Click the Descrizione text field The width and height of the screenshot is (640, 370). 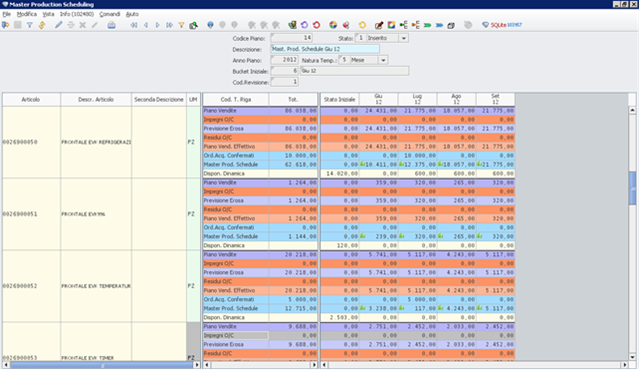[325, 49]
